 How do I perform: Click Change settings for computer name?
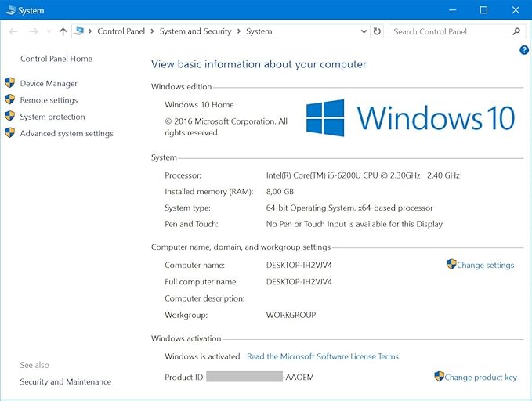pyautogui.click(x=485, y=265)
